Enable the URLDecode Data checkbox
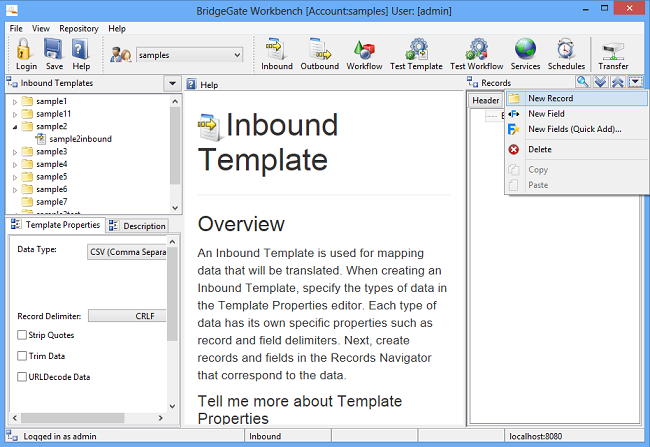The height and width of the screenshot is (447, 650). (x=22, y=377)
